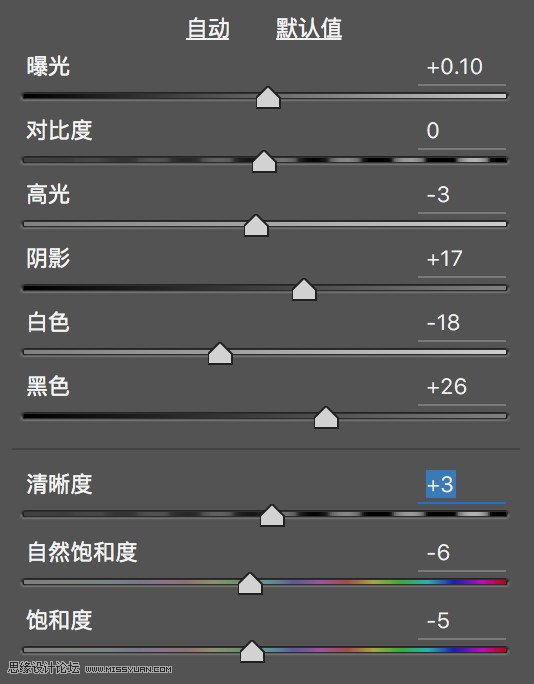Select the 曝光 value field showing +0.10
The height and width of the screenshot is (684, 534).
pyautogui.click(x=462, y=67)
